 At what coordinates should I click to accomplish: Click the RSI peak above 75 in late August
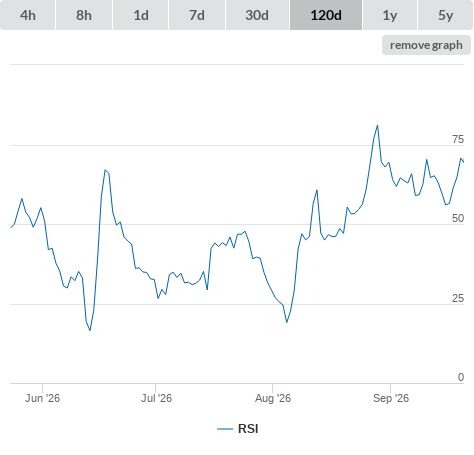click(x=377, y=126)
